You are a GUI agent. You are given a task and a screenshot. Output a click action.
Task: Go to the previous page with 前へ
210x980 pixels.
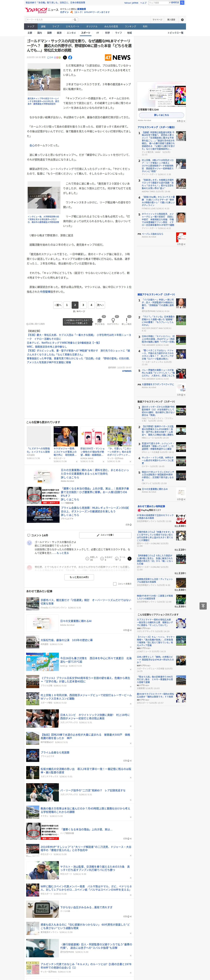[58, 305]
